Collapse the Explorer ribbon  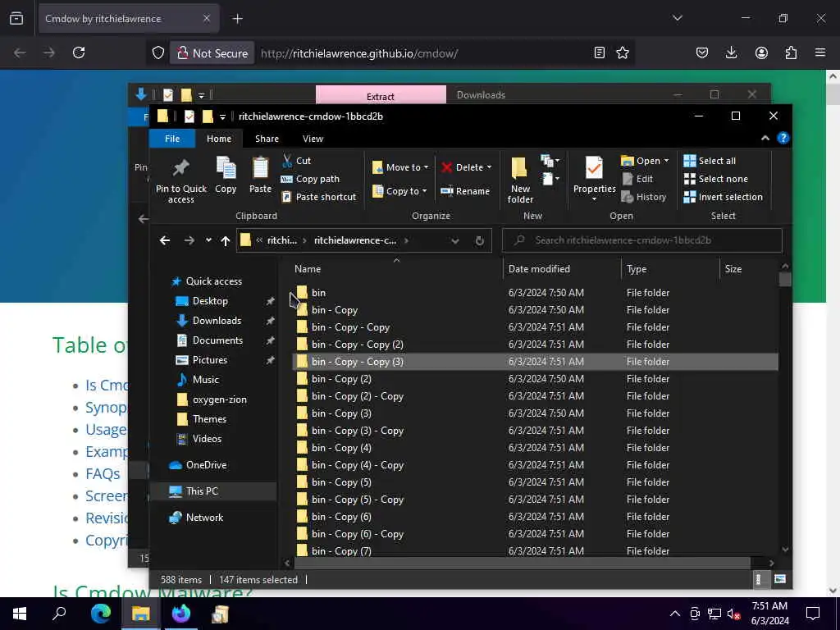(x=765, y=138)
